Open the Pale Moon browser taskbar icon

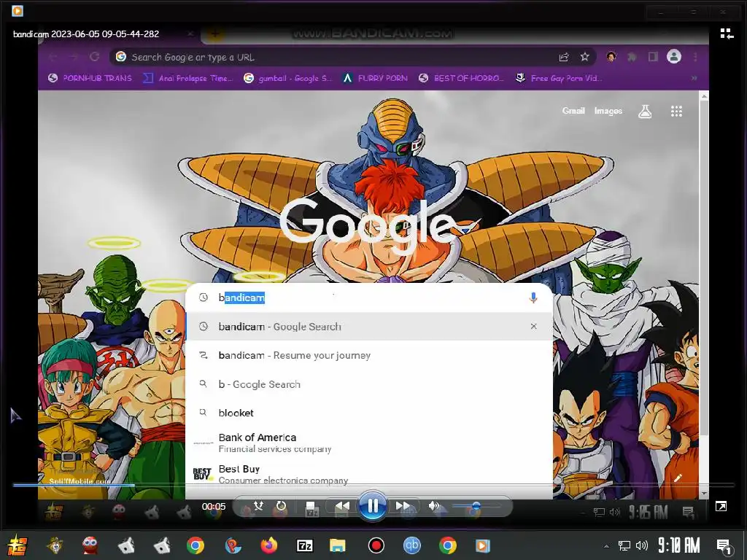tap(233, 545)
